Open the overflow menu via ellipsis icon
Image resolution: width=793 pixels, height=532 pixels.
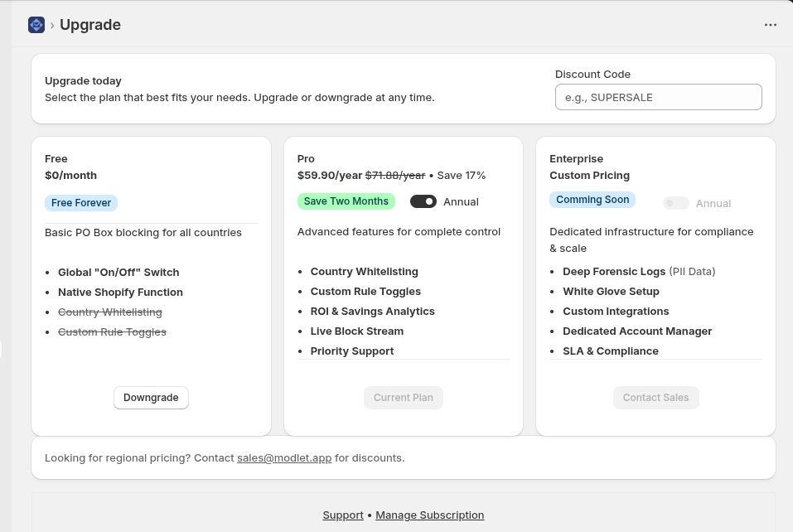[x=771, y=25]
